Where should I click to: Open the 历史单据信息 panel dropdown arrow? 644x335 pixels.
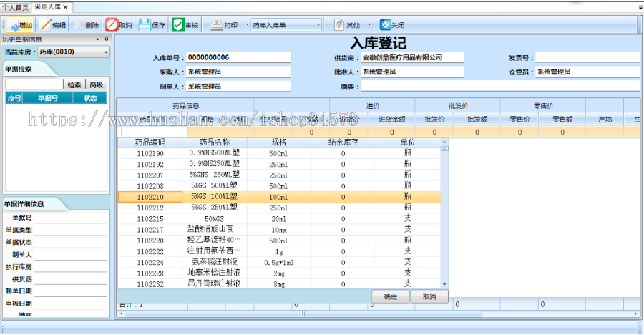98,39
